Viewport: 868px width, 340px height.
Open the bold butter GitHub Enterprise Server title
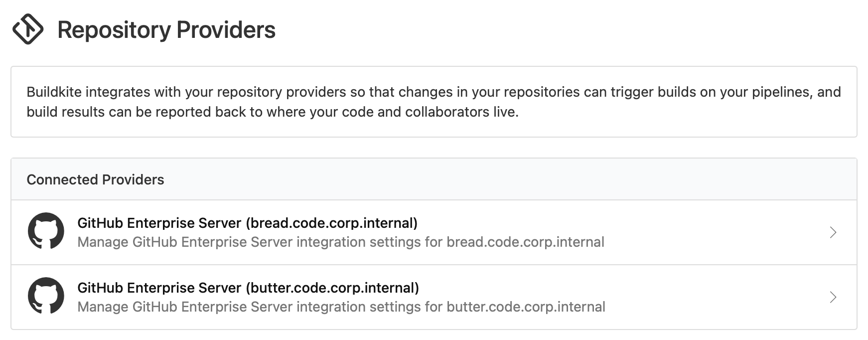[x=159, y=288]
